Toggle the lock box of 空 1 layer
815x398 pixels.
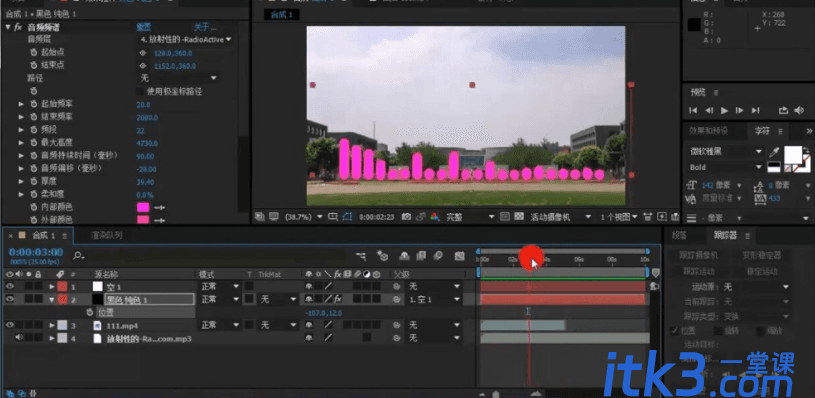[x=38, y=286]
